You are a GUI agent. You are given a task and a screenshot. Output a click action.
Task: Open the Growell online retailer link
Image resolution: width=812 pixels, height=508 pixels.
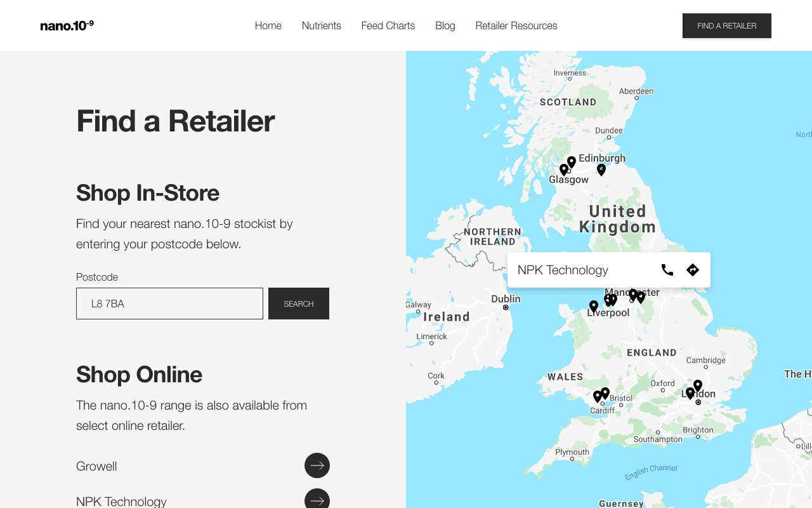pos(96,466)
